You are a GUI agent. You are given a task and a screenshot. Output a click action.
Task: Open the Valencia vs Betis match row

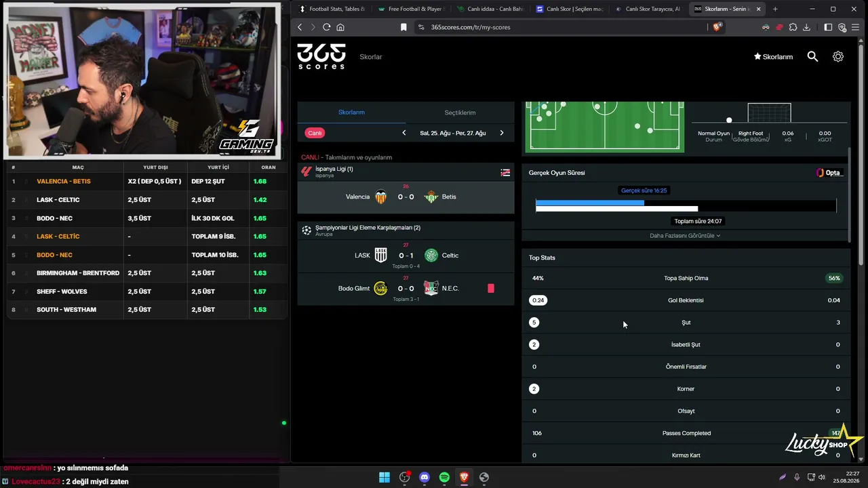[406, 197]
